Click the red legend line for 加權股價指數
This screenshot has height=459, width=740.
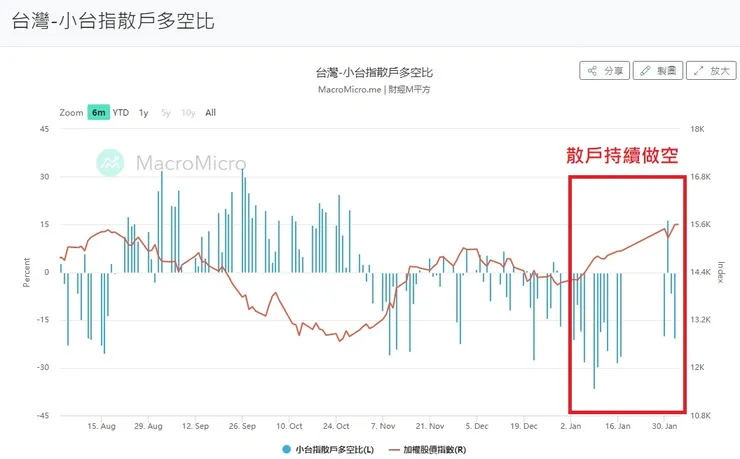click(x=394, y=450)
